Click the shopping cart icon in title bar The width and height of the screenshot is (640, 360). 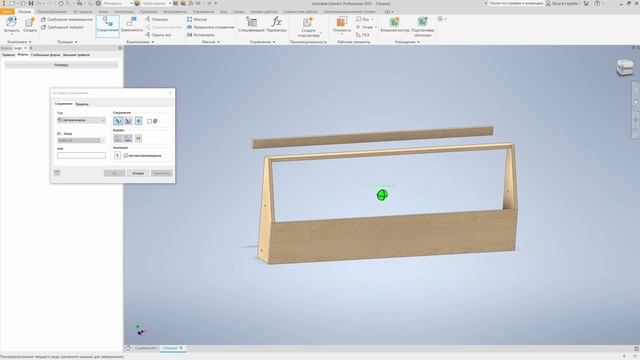587,3
